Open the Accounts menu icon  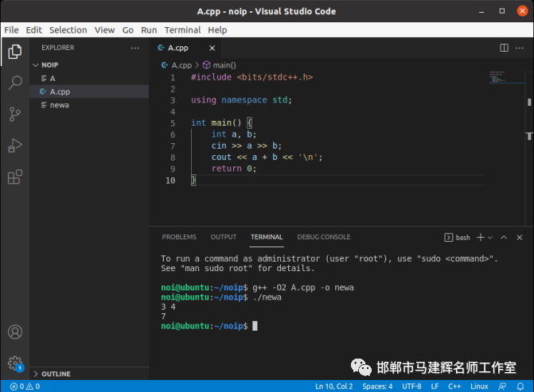(15, 332)
